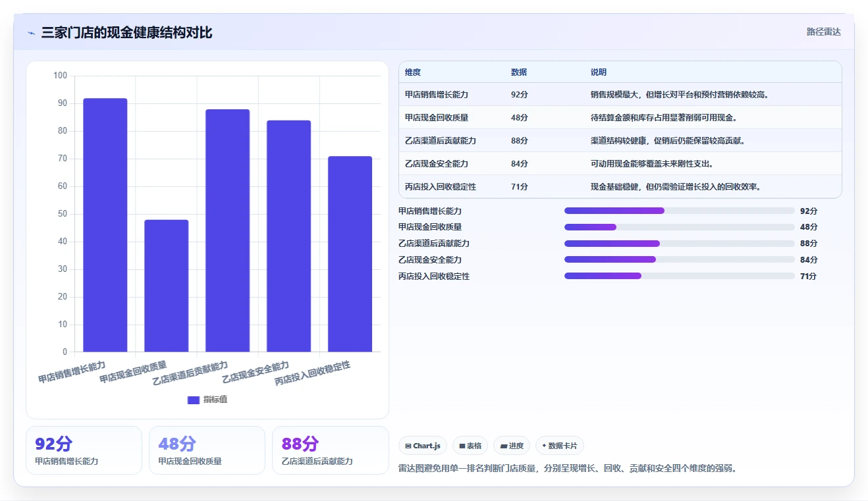868x501 pixels.
Task: Click the 路径雷达 label in header
Action: coord(823,32)
